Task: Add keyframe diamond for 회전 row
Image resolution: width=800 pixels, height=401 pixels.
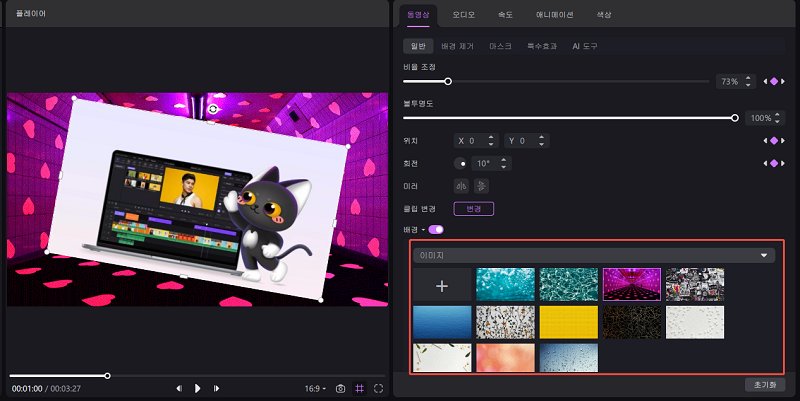Action: pos(774,163)
